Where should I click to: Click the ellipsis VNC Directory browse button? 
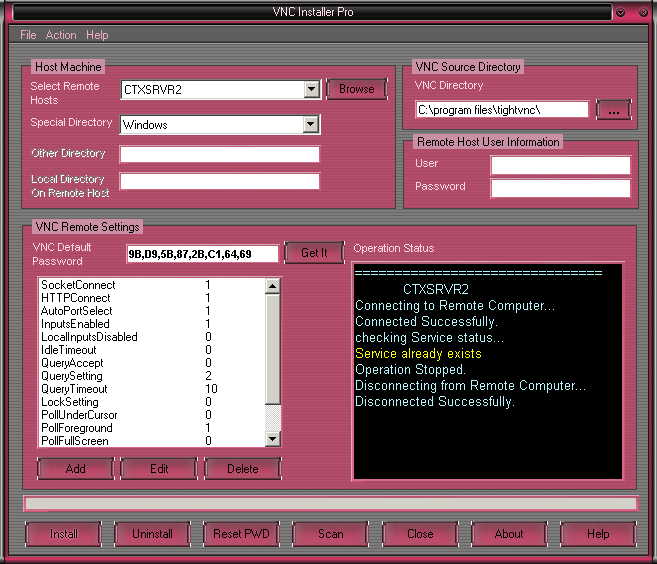tap(614, 111)
